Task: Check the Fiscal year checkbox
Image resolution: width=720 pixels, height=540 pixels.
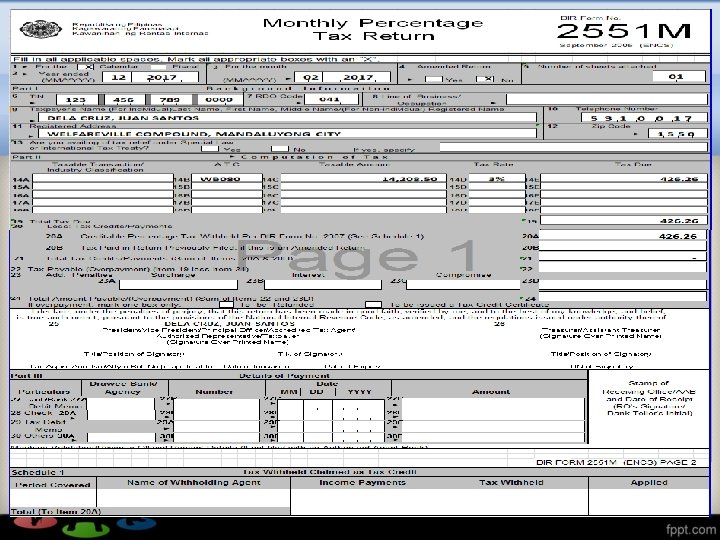Action: tap(158, 67)
